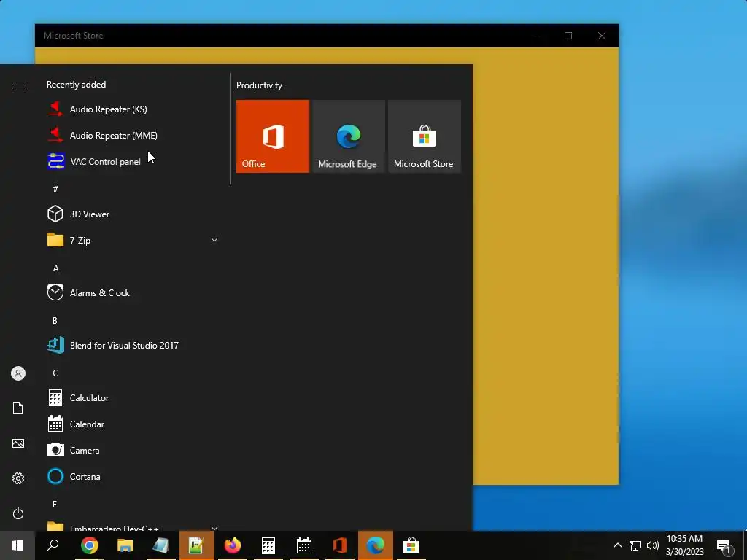747x560 pixels.
Task: Expand the Embarcadero Dev-C++ folder chevron
Action: click(214, 528)
